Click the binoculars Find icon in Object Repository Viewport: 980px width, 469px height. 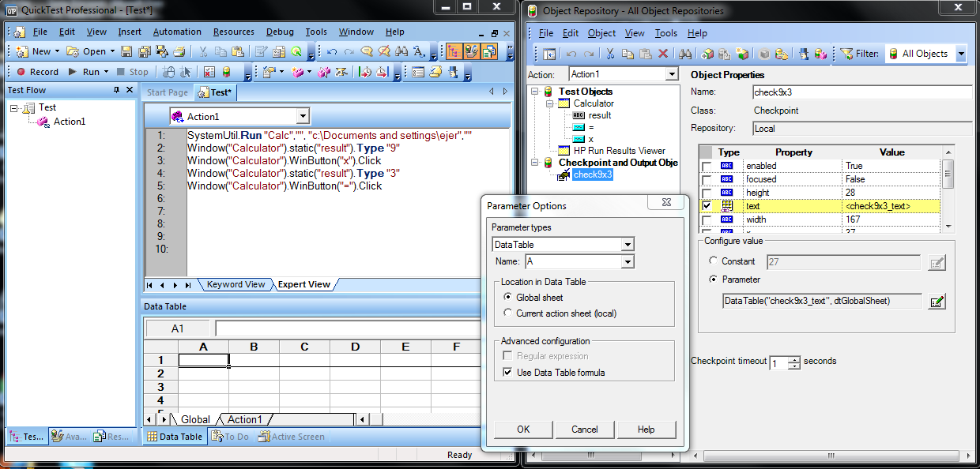(685, 54)
